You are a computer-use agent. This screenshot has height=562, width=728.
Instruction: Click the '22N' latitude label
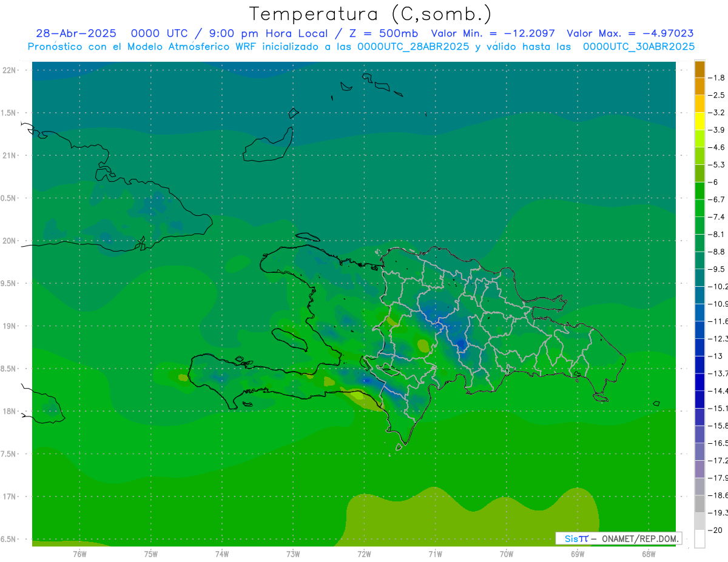10,70
